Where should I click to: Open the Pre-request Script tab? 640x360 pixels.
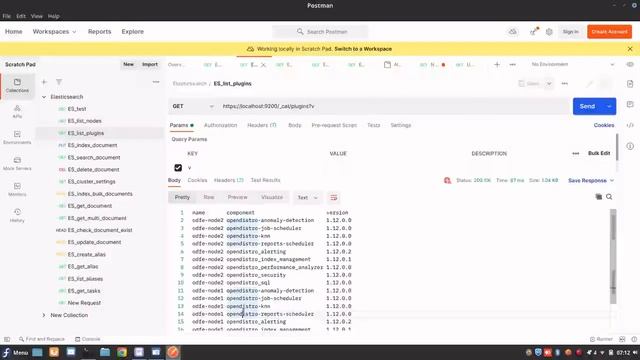[334, 125]
